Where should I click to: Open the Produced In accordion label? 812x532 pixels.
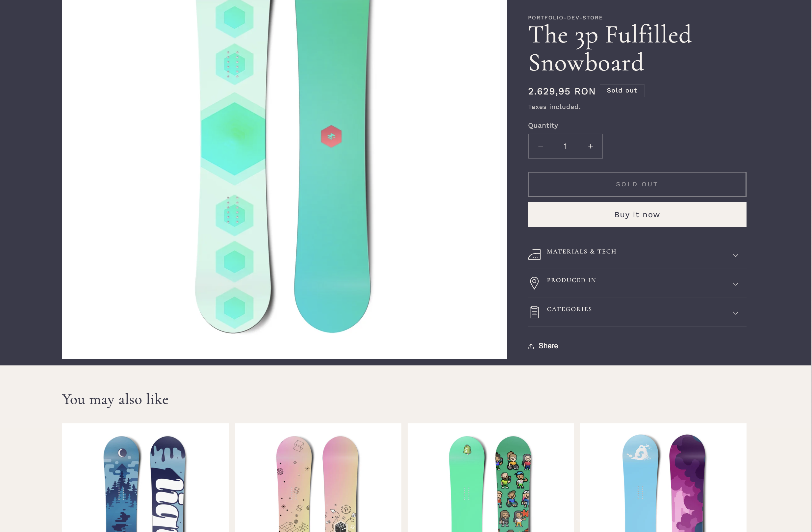[x=571, y=280]
